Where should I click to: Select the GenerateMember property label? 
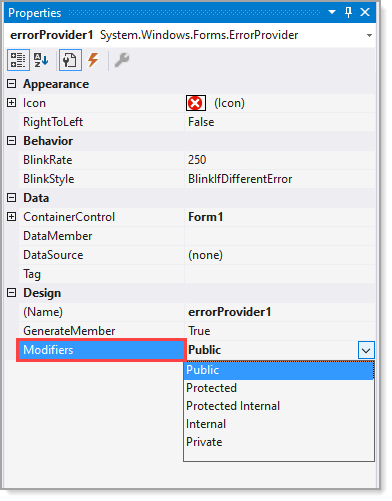click(69, 331)
